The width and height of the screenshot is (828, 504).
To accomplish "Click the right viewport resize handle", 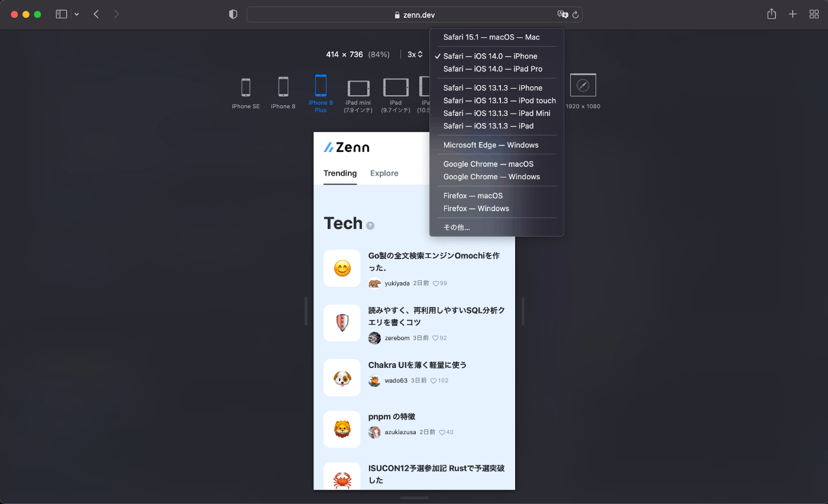I will pos(523,311).
